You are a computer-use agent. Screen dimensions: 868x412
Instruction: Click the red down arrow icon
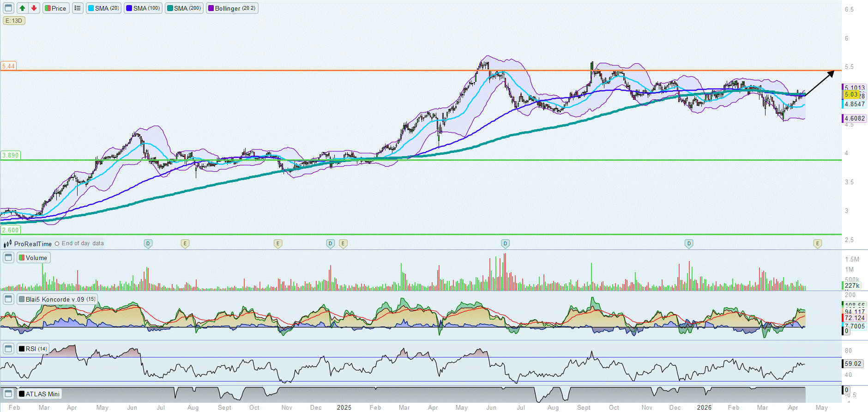(34, 8)
